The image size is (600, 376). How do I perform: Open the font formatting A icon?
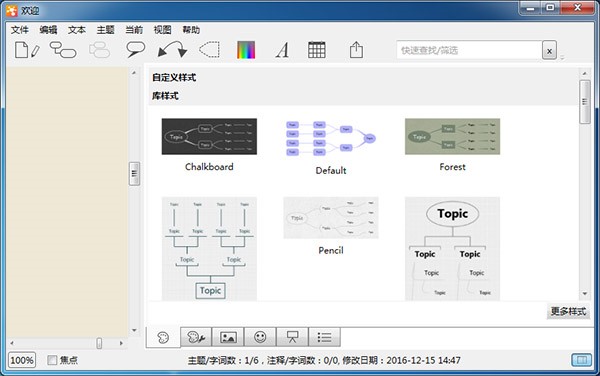282,50
